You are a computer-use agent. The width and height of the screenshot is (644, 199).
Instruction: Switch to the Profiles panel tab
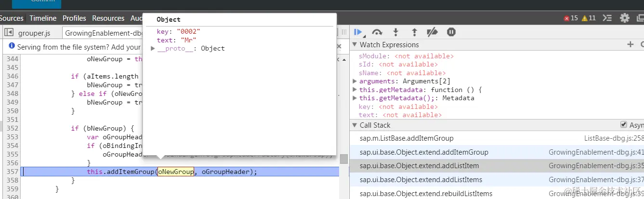pos(74,18)
